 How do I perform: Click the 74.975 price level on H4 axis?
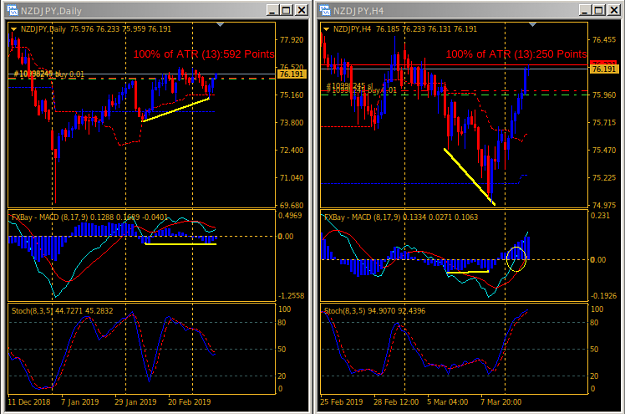(x=604, y=205)
